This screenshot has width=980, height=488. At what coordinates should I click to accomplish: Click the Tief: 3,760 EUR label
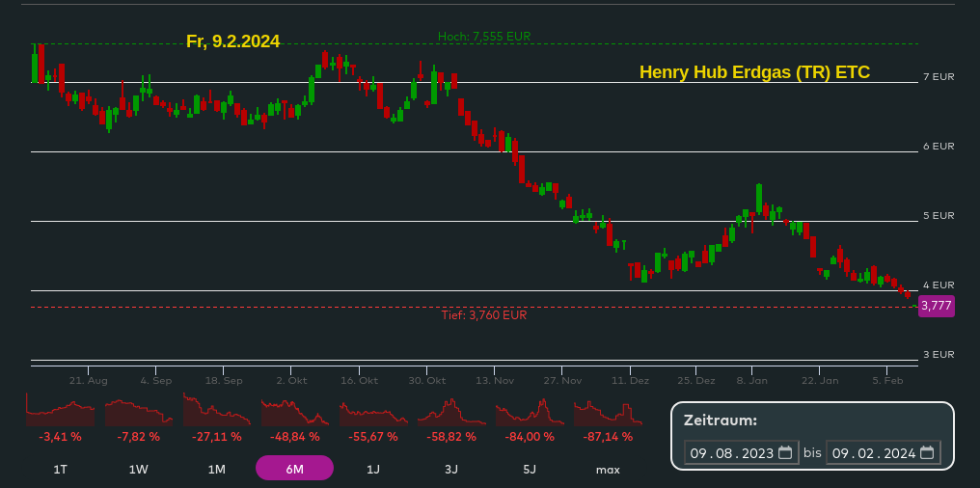(484, 315)
